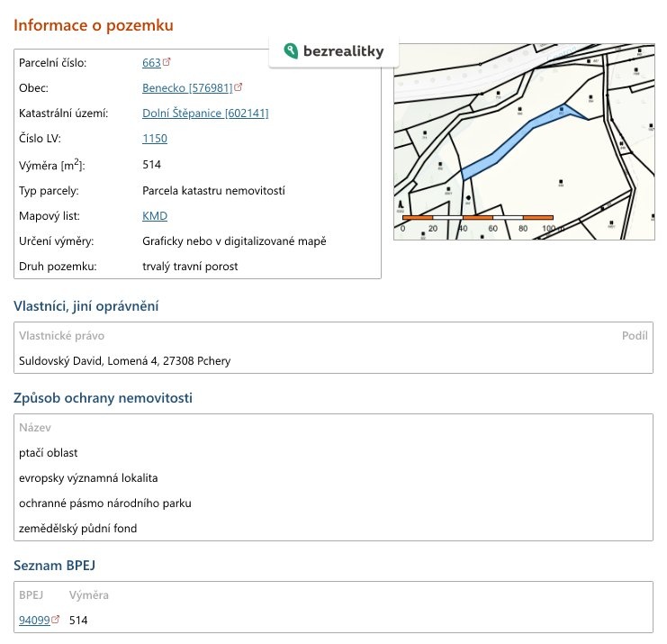Open the Benecko [576981] municipality link
Screen dimensions: 667x644
click(187, 88)
